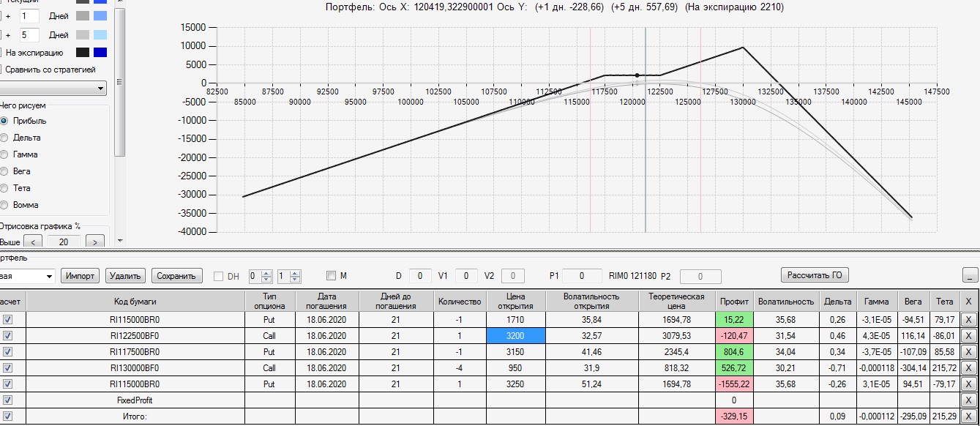Toggle the DH checkbox
Screen dimensions: 980x426
pos(218,276)
